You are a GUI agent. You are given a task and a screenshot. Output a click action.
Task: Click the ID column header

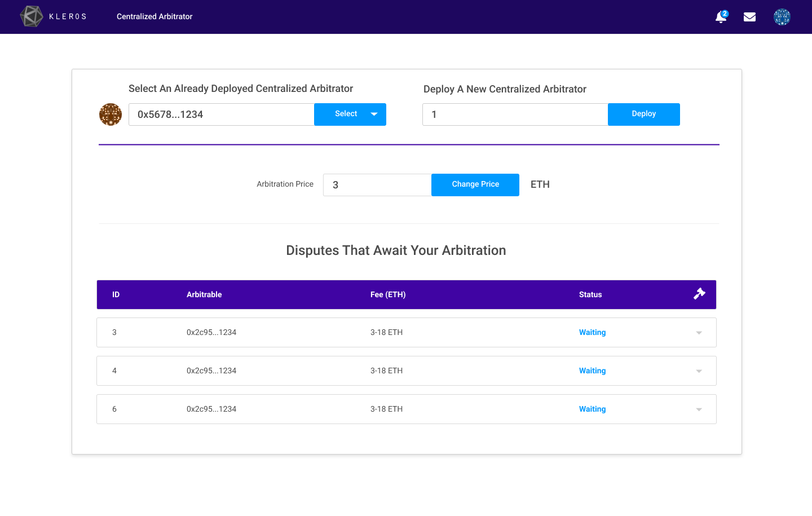coord(116,294)
